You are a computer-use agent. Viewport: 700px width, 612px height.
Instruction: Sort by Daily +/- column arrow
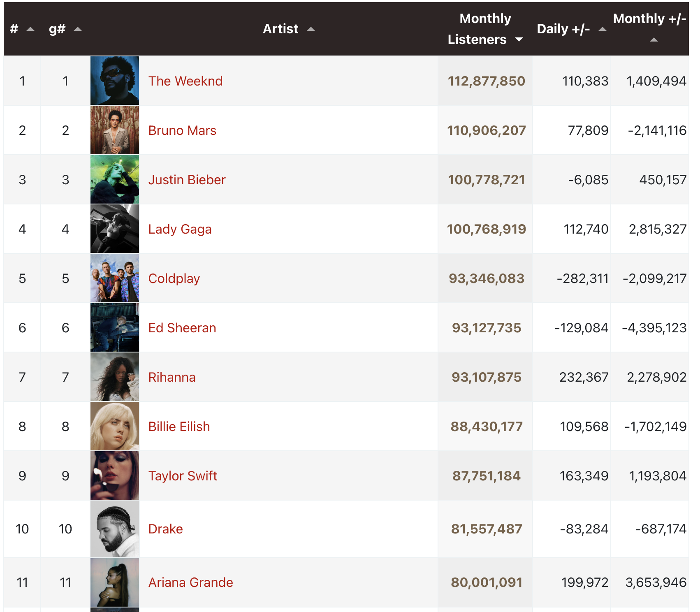[603, 29]
